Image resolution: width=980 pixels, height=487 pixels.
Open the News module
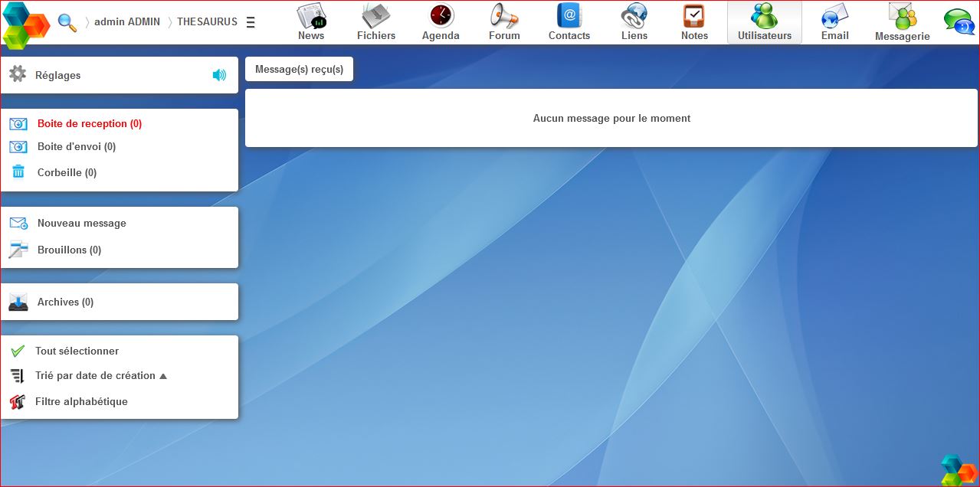[310, 21]
